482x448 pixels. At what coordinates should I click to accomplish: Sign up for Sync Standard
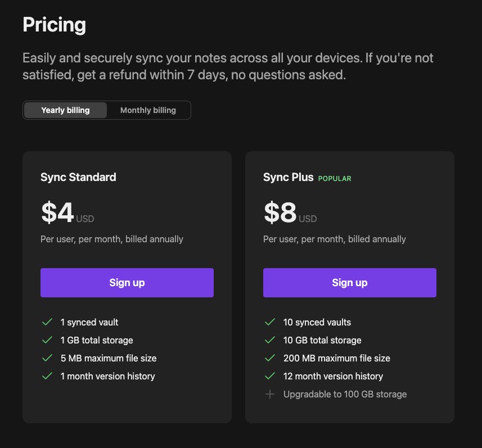(127, 283)
